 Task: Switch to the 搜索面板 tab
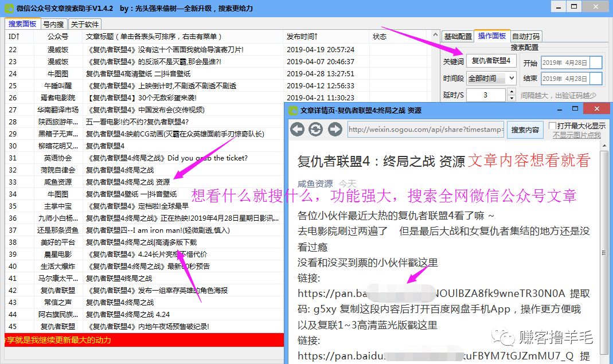pyautogui.click(x=22, y=24)
